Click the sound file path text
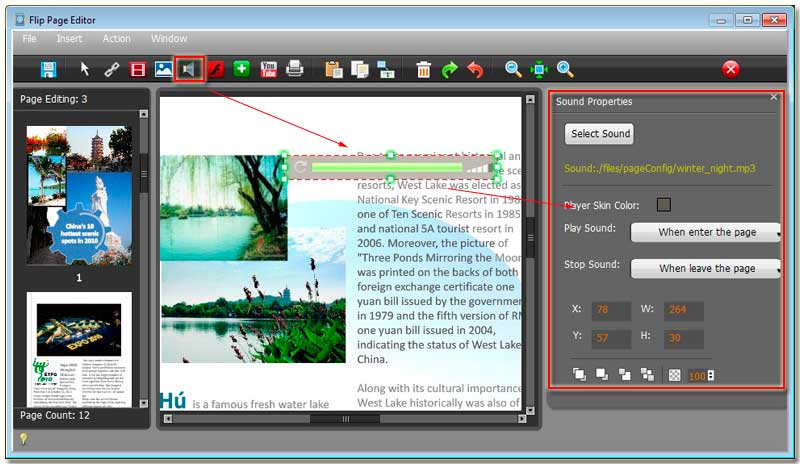 [x=659, y=168]
